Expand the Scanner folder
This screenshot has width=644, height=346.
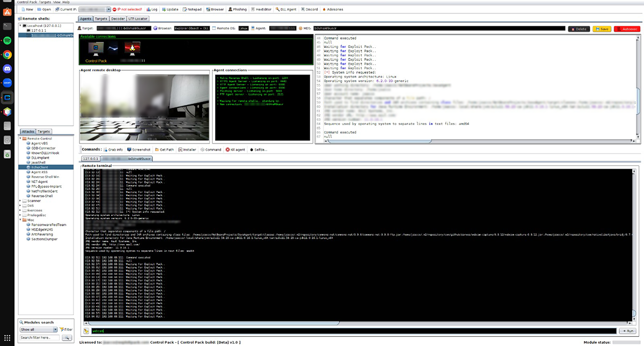click(x=21, y=201)
